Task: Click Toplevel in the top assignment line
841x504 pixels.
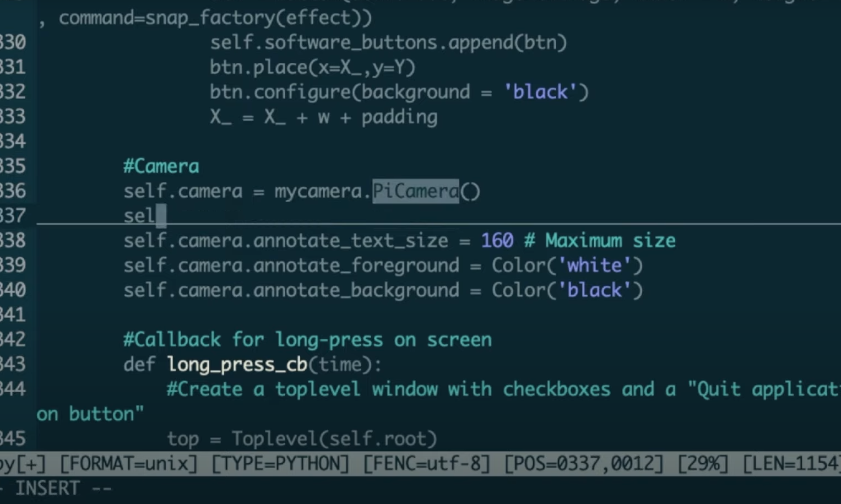Action: click(274, 439)
